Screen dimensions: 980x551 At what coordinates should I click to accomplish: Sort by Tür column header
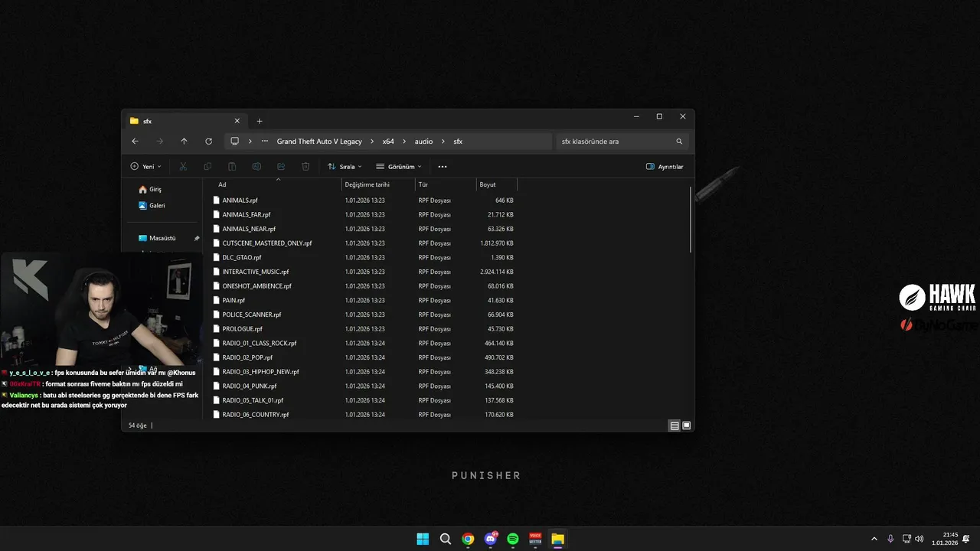click(446, 184)
